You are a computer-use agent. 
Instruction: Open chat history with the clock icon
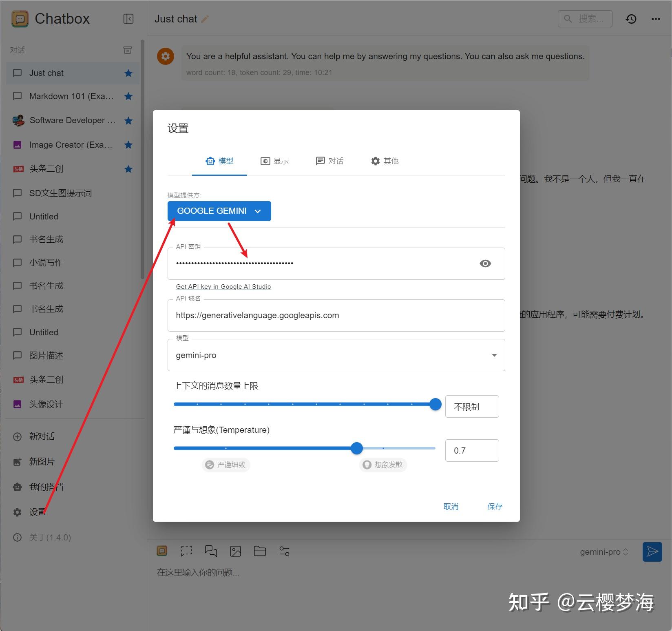pyautogui.click(x=631, y=19)
